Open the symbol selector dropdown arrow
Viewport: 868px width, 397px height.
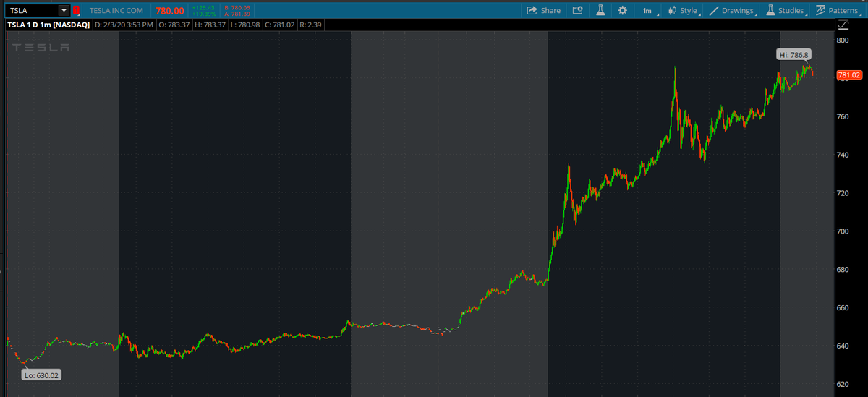coord(64,10)
